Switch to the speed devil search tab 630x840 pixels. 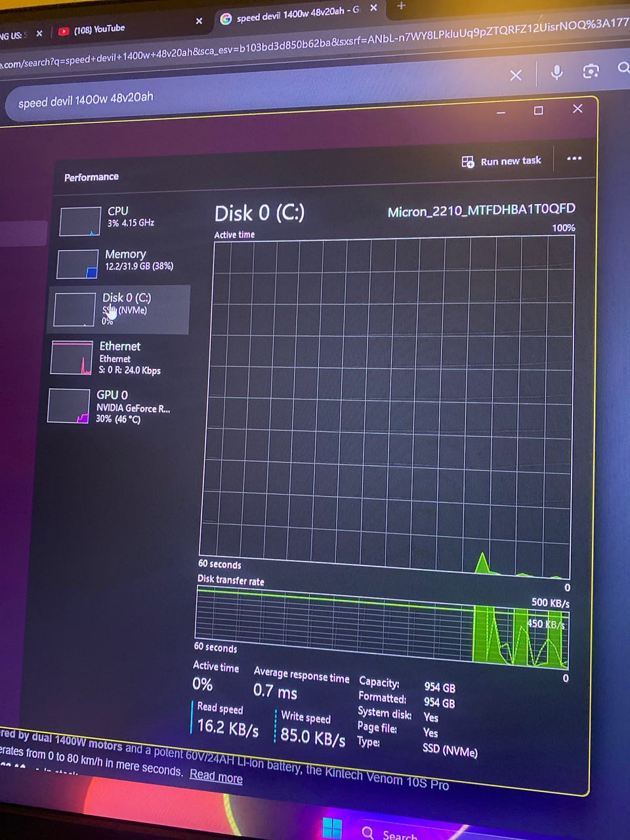pos(299,14)
